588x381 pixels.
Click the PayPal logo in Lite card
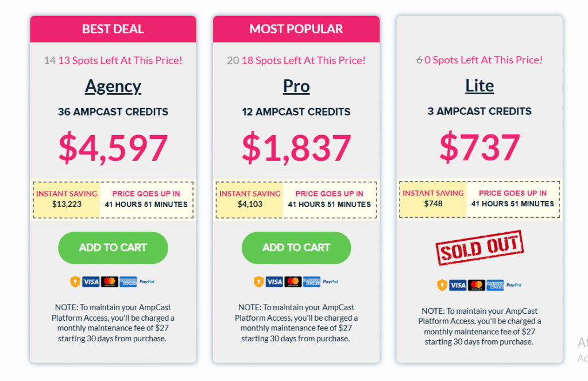(x=514, y=285)
